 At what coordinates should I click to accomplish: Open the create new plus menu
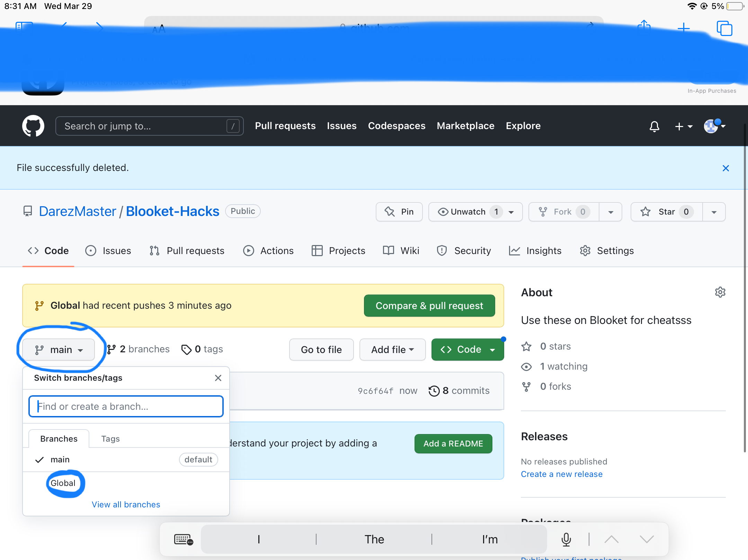coord(684,126)
